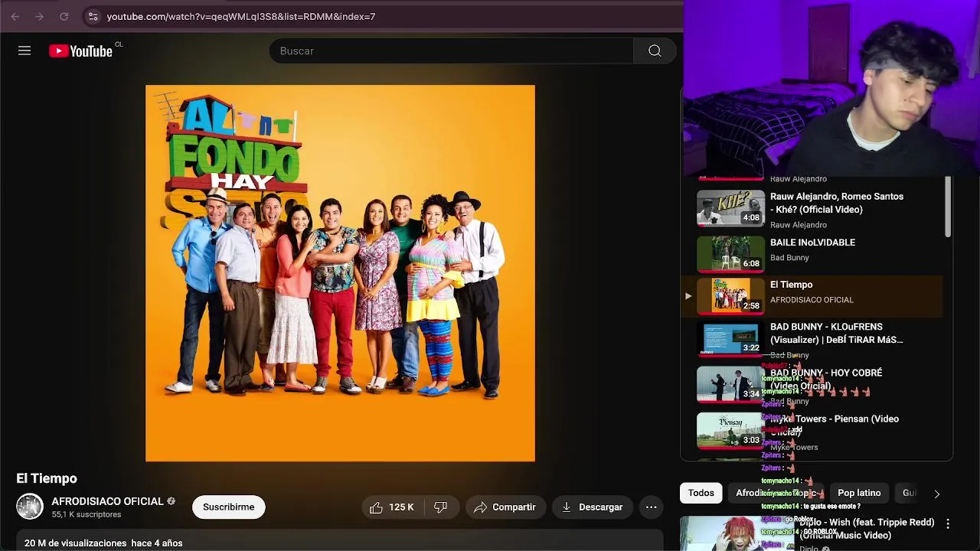The image size is (980, 551).
Task: Open the Compartir share dialog
Action: [x=505, y=507]
